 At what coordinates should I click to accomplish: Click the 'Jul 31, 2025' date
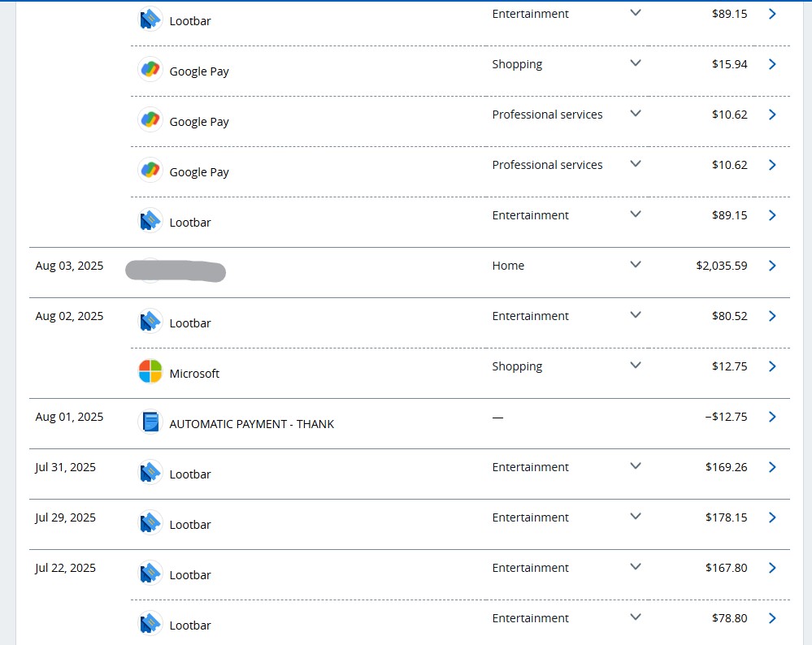65,467
